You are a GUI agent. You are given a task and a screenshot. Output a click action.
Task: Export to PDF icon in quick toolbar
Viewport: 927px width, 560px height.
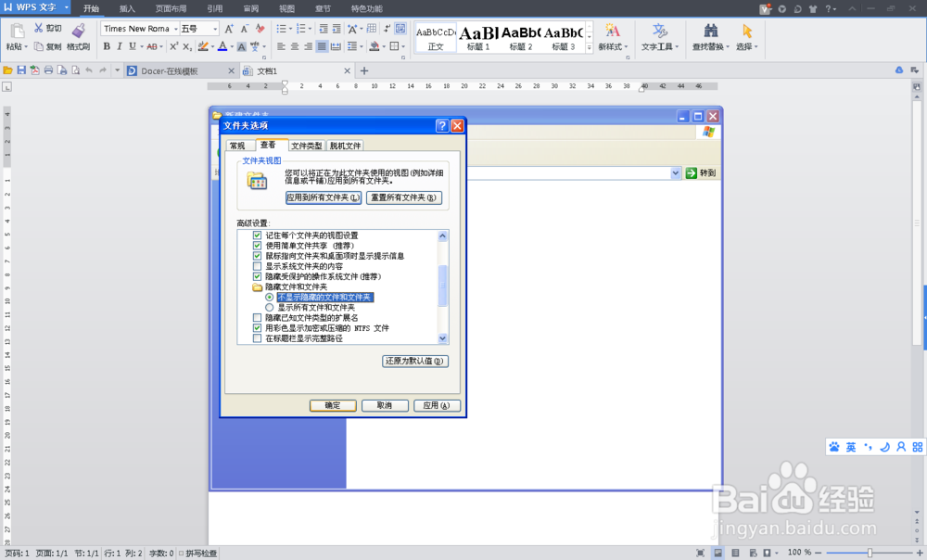click(x=35, y=70)
